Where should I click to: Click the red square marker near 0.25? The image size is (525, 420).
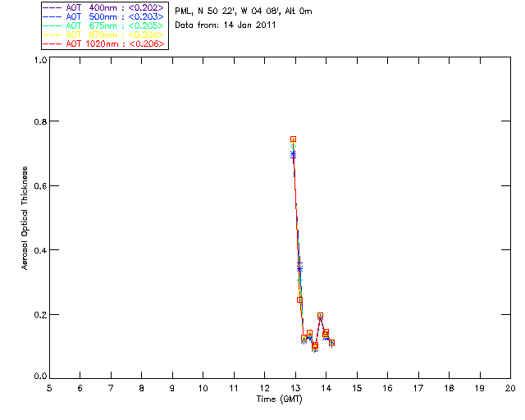[299, 299]
